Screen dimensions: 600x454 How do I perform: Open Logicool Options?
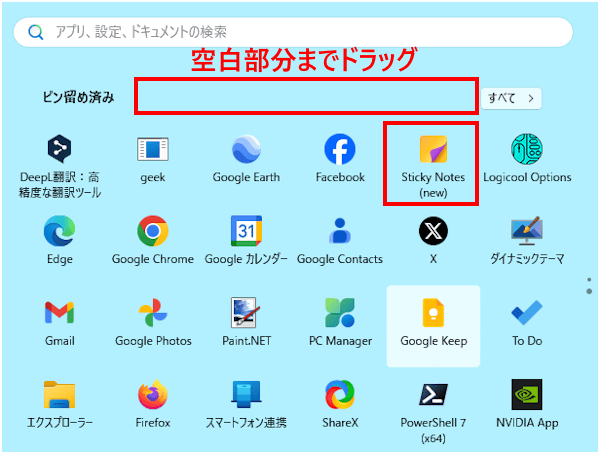[x=527, y=159]
